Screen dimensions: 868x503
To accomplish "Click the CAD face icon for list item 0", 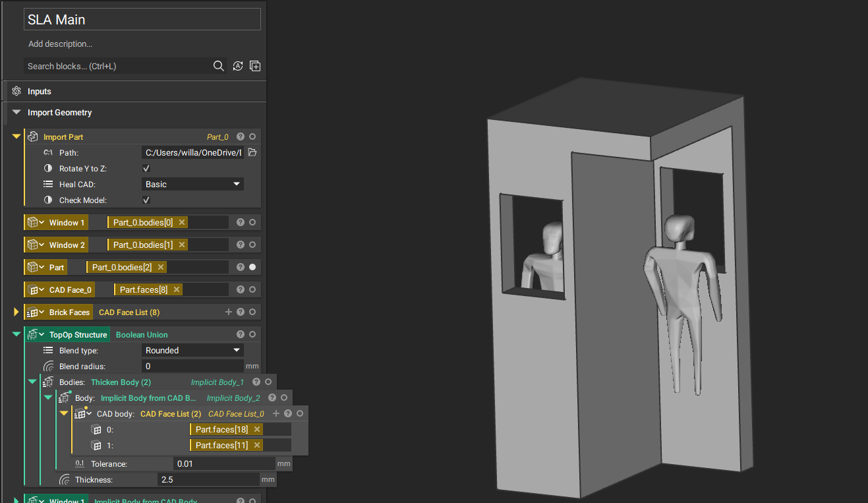I will (x=96, y=429).
